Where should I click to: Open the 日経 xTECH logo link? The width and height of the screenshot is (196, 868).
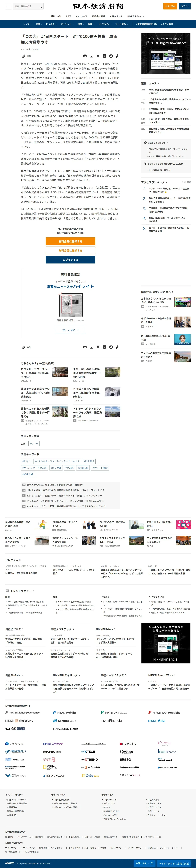point(88,752)
